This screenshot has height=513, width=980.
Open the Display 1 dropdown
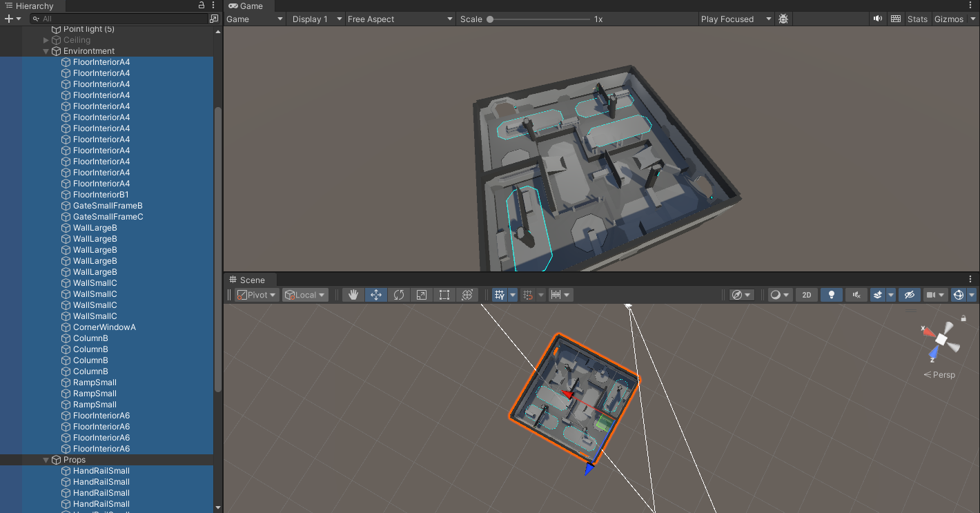[316, 19]
